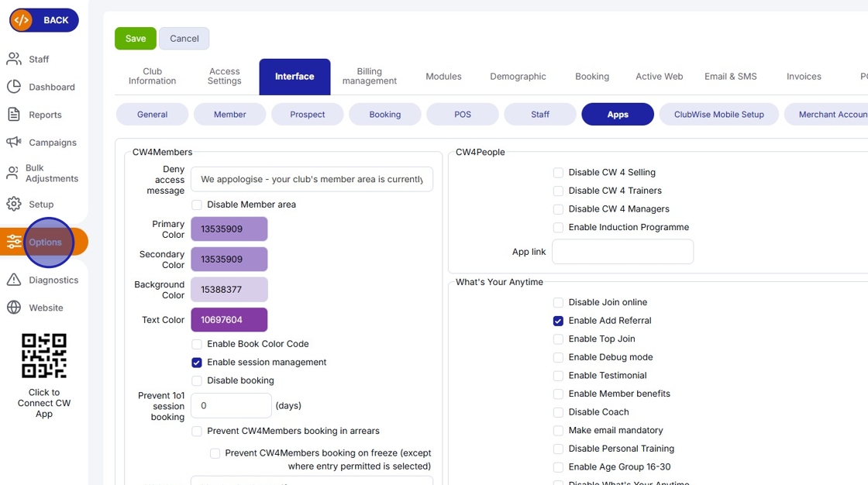Cancel the changes
This screenshot has height=485, width=868.
[184, 38]
